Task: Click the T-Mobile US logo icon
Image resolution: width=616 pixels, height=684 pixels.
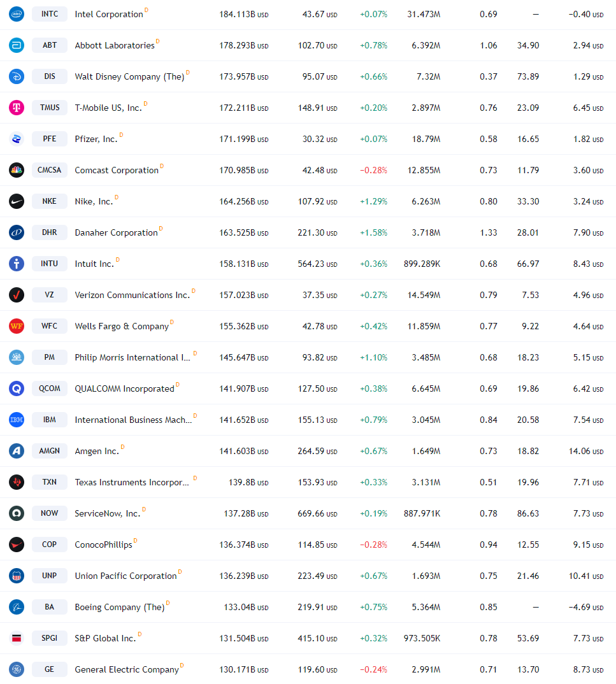Action: click(x=17, y=108)
